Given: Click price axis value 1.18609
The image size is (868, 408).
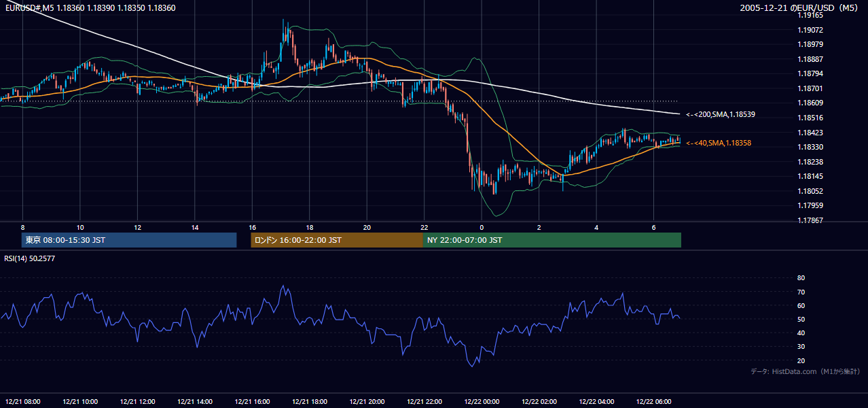Looking at the screenshot, I should tap(811, 103).
